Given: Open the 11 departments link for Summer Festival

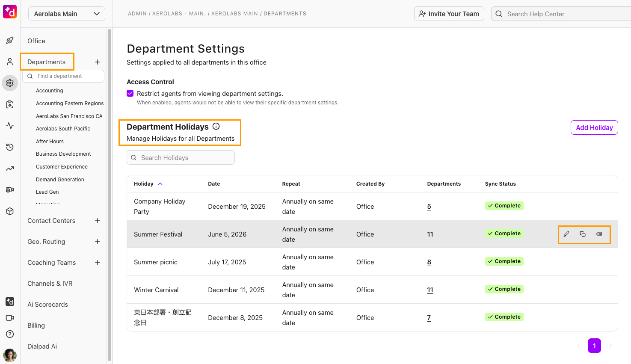Looking at the screenshot, I should tap(430, 234).
